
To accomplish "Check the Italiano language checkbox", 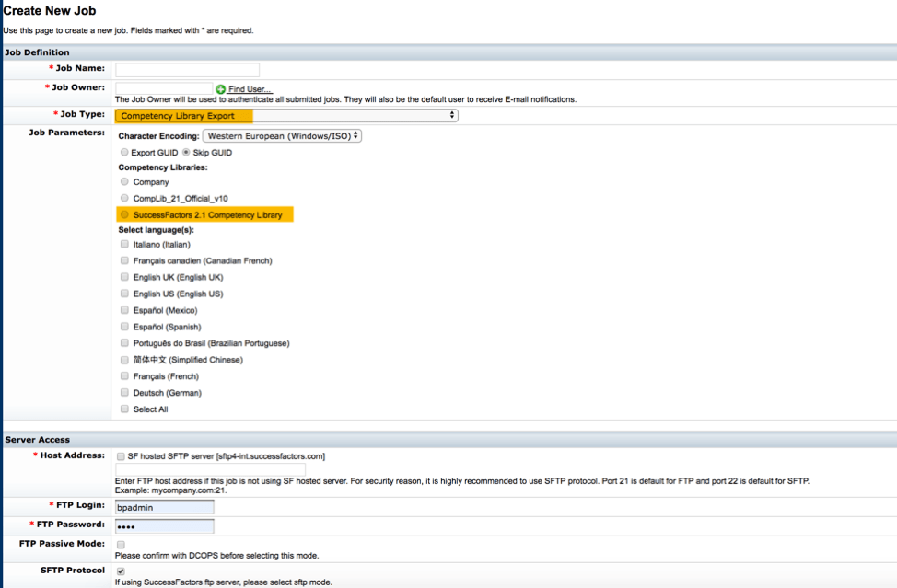I will (x=124, y=245).
